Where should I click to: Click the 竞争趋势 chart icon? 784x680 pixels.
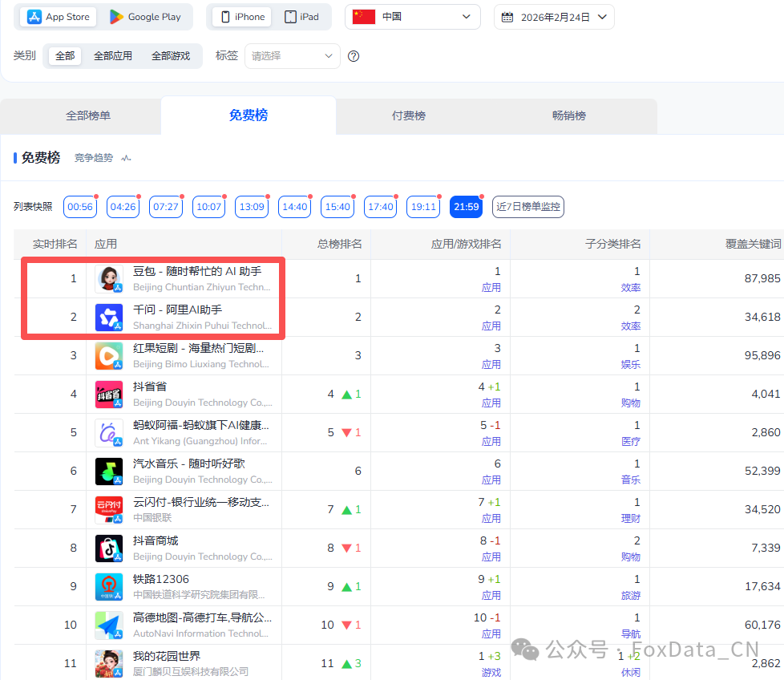pos(126,158)
